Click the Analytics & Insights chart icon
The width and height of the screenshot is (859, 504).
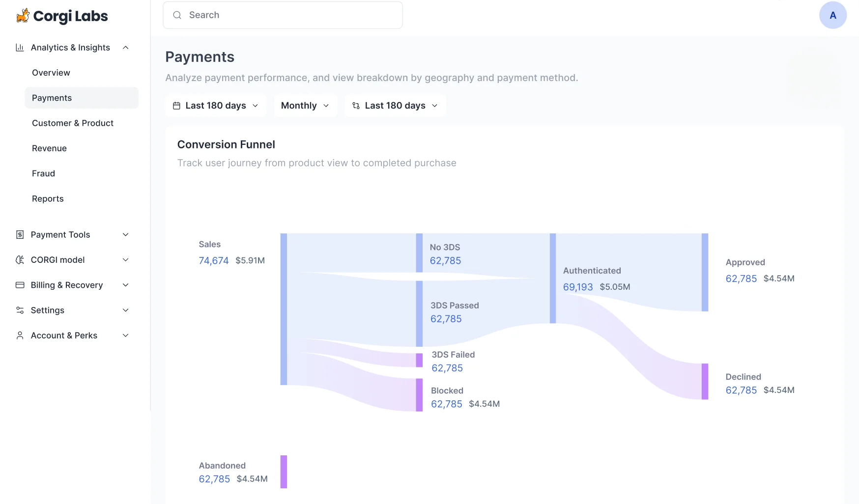click(20, 47)
